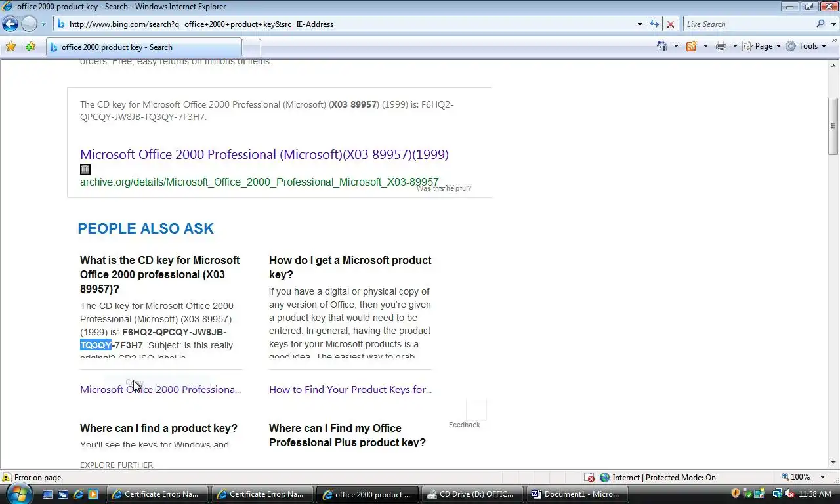840x504 pixels.
Task: Click 'How do I get a Microsoft product key?' heading
Action: tap(350, 267)
